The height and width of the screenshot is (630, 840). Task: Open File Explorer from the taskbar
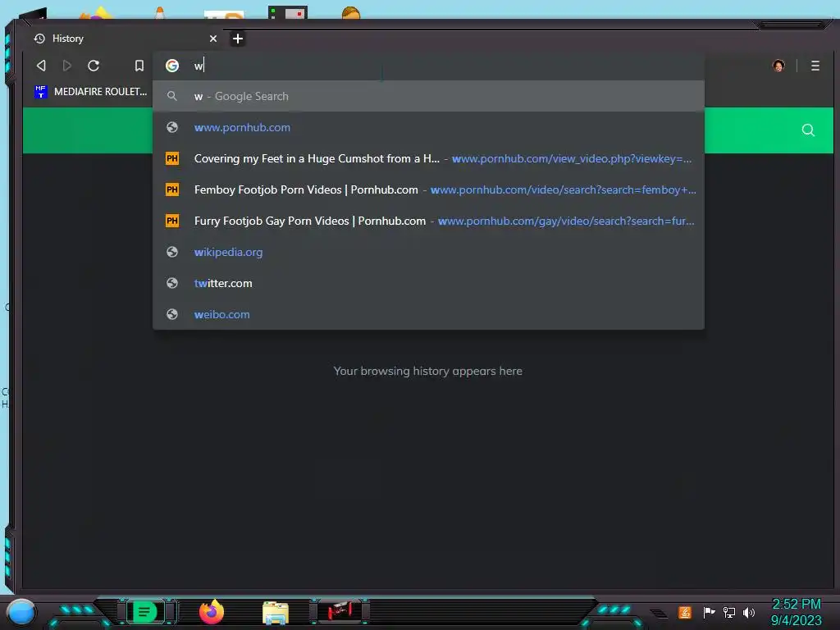point(276,613)
